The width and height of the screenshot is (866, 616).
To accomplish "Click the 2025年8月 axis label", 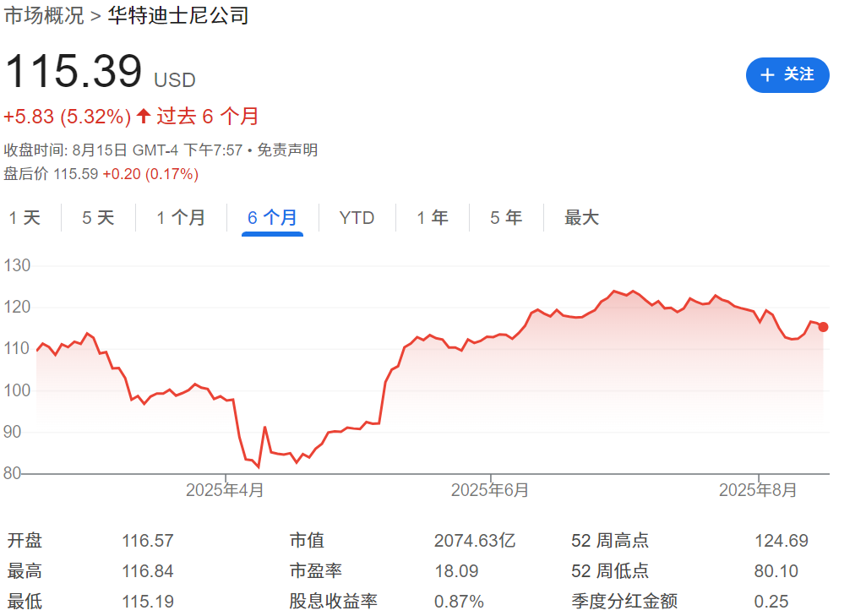I will click(758, 490).
